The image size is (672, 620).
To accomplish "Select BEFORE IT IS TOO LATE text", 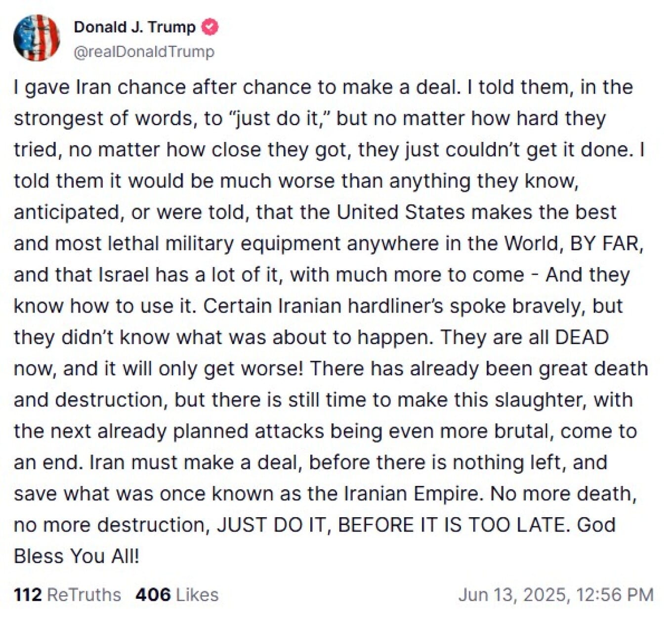I will [451, 525].
